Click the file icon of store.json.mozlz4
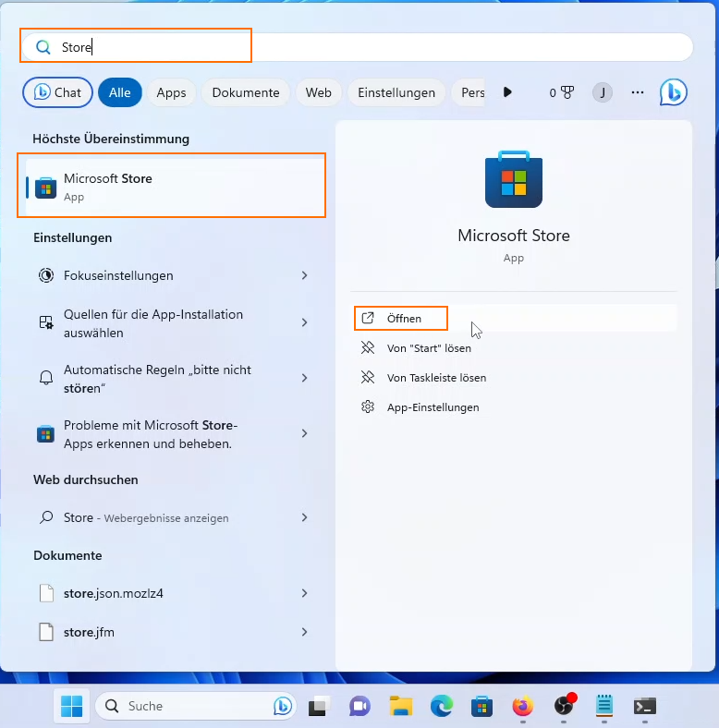 pyautogui.click(x=46, y=593)
